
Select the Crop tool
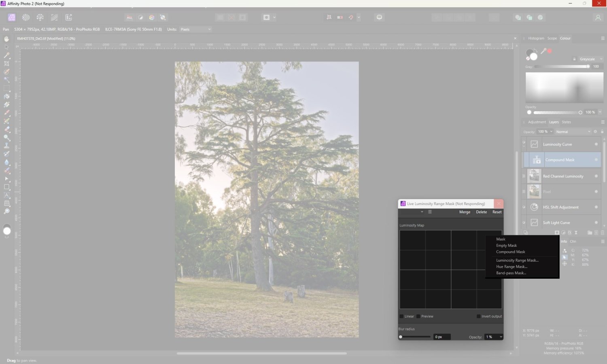coord(6,63)
